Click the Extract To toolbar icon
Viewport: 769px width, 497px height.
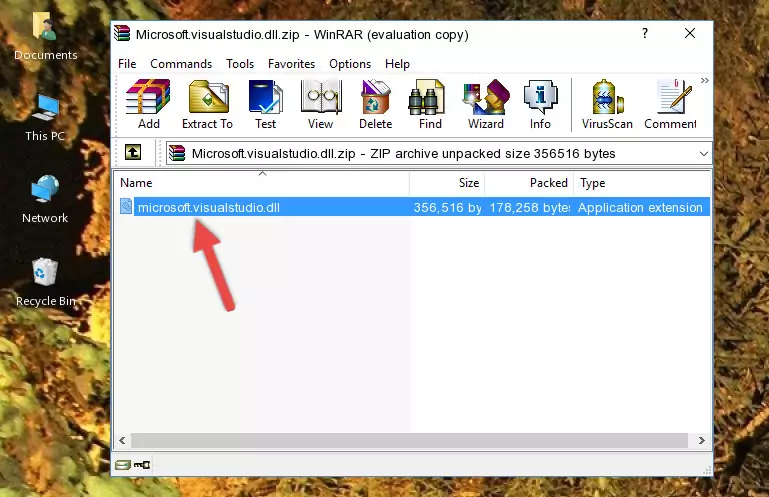(x=207, y=104)
